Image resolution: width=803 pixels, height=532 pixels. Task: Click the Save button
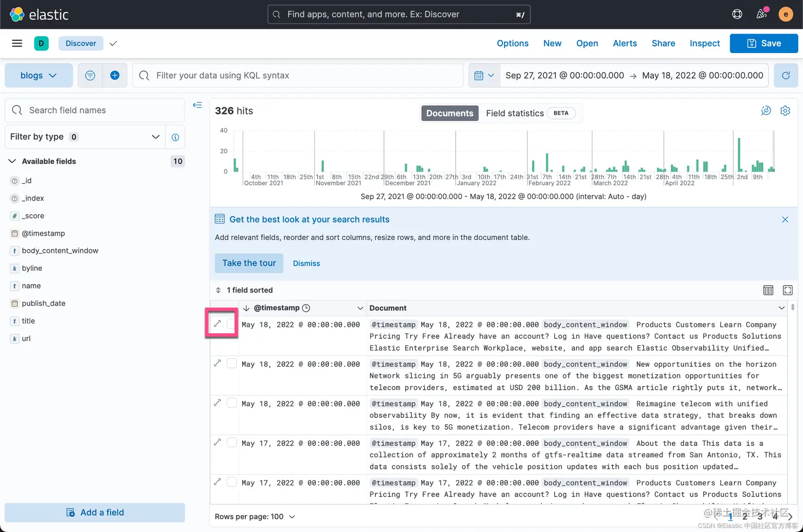coord(764,44)
